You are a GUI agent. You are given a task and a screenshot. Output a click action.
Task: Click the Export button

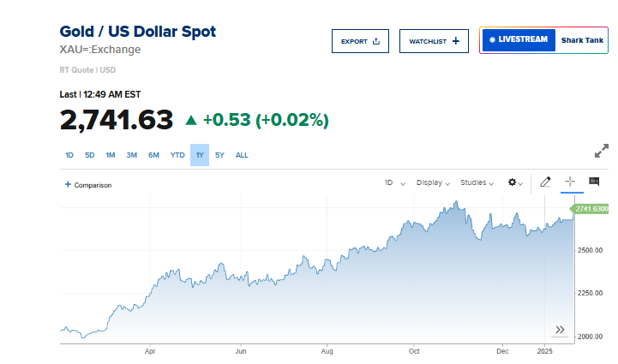360,41
